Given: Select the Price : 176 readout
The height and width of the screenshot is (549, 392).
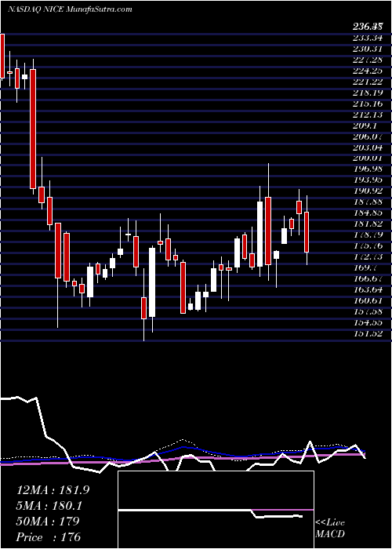Looking at the screenshot, I should (x=49, y=536).
